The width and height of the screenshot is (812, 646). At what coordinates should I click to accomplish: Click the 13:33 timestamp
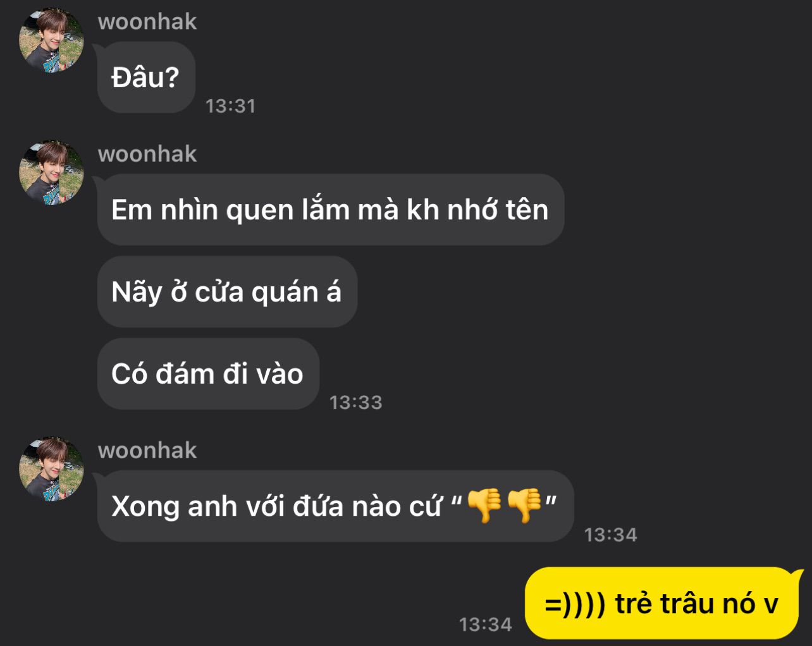tap(355, 402)
